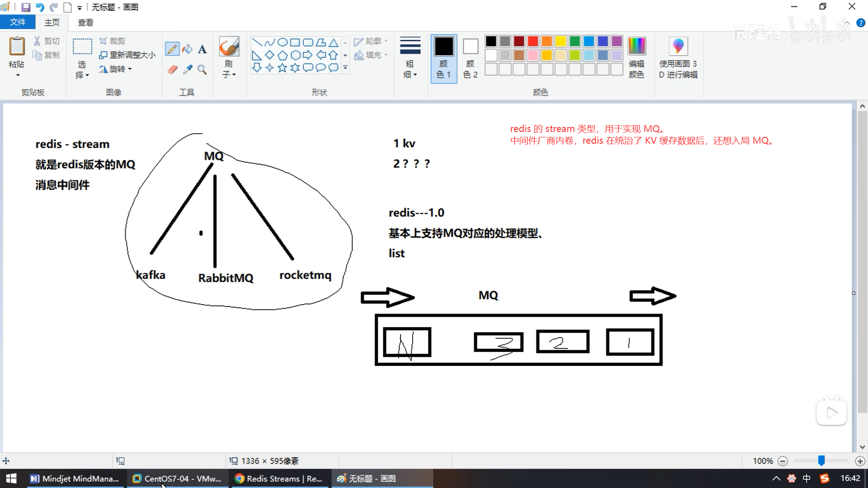Pick the red color swatch
This screenshot has height=488, width=868.
pyautogui.click(x=533, y=42)
